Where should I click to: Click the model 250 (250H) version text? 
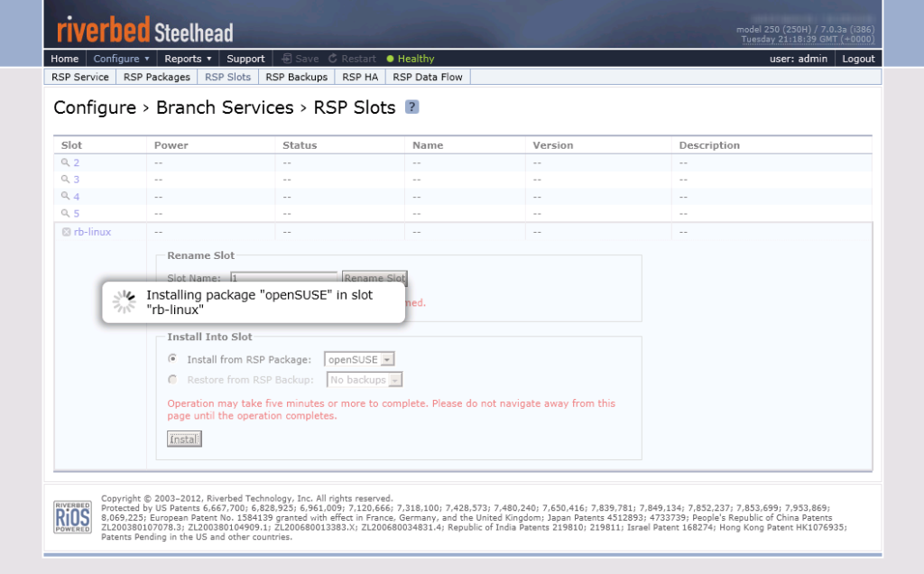(806, 29)
